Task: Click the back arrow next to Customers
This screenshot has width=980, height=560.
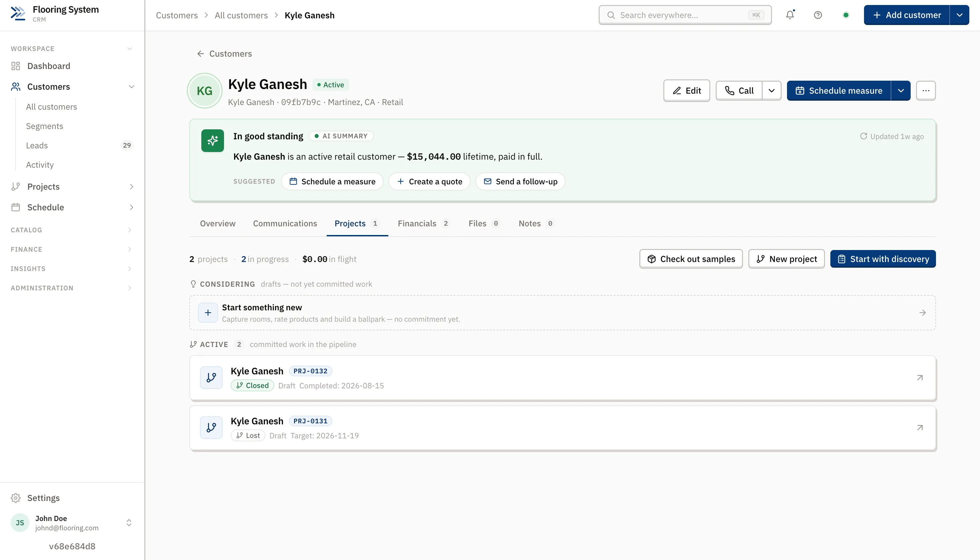Action: (x=200, y=54)
